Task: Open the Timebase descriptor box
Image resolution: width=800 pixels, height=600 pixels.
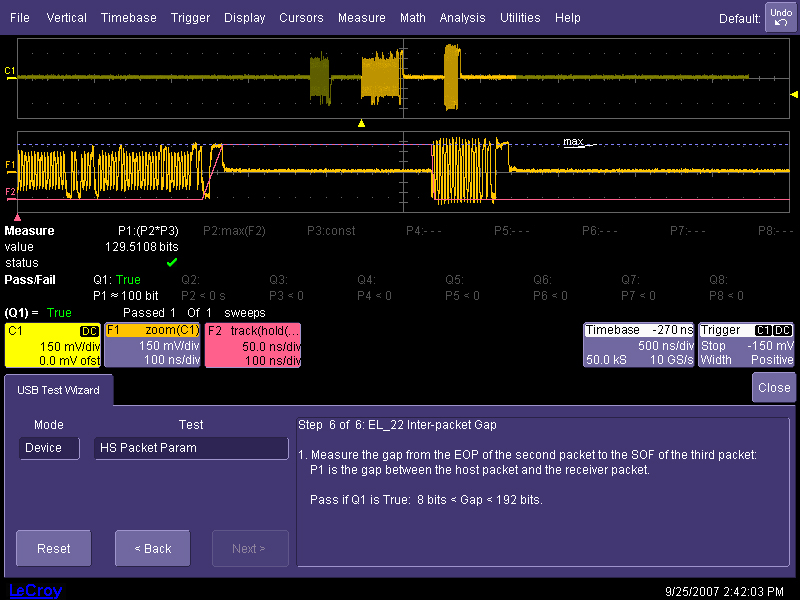Action: pyautogui.click(x=639, y=345)
